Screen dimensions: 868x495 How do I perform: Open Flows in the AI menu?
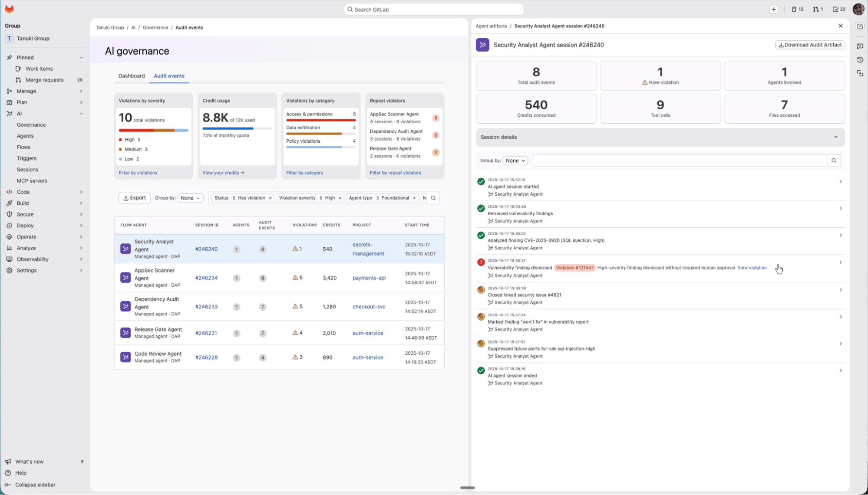pos(23,148)
